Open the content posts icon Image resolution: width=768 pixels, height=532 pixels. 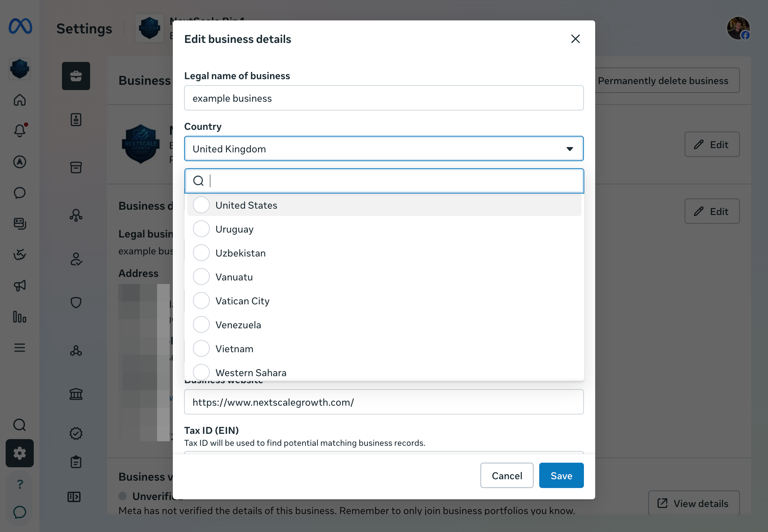(20, 224)
